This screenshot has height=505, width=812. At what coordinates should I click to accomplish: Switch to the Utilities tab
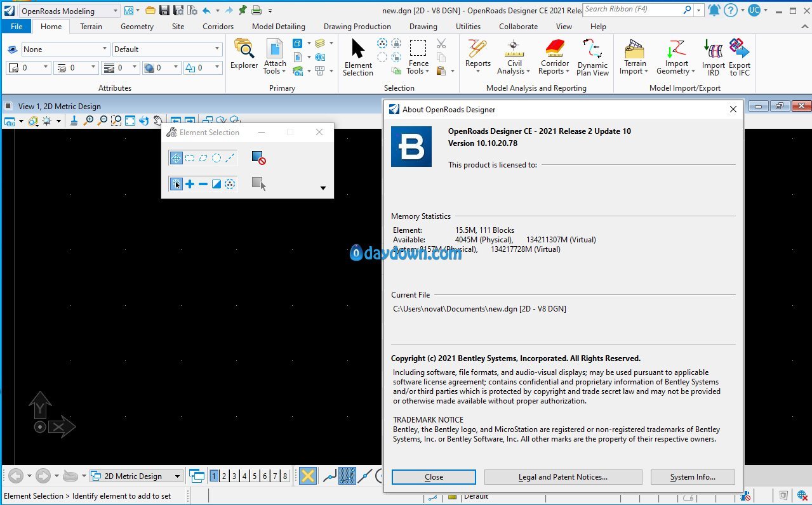point(468,27)
